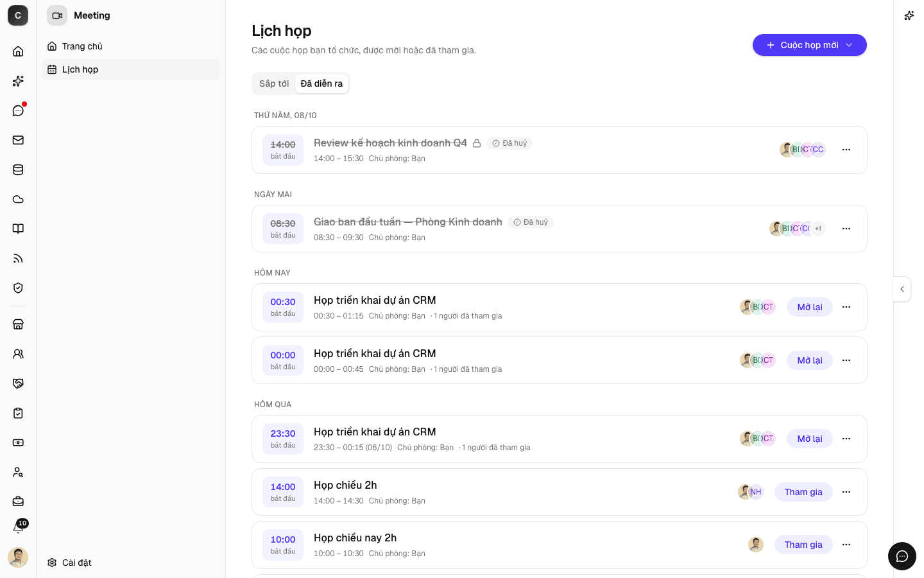Open the chat icon with red notification dot
The image size is (924, 578).
(x=18, y=110)
